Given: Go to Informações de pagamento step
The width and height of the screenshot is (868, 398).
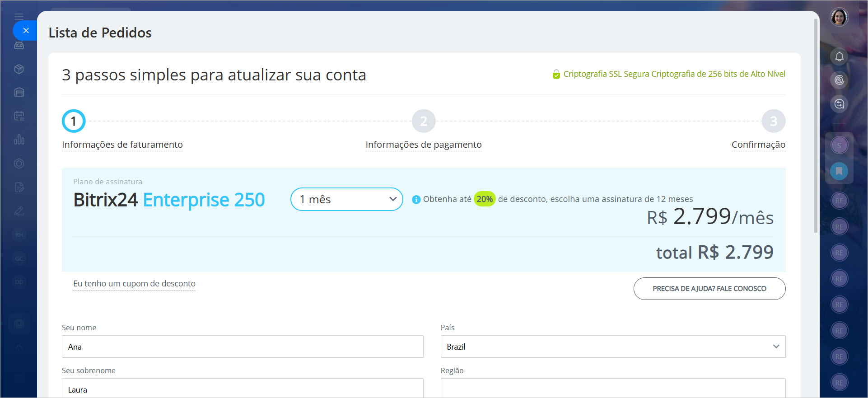Looking at the screenshot, I should click(x=424, y=145).
